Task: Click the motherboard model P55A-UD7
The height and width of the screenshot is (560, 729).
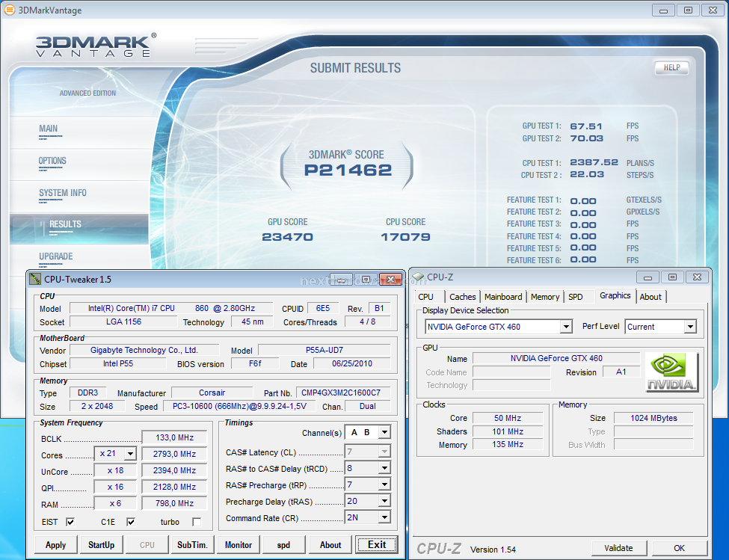Action: (324, 350)
